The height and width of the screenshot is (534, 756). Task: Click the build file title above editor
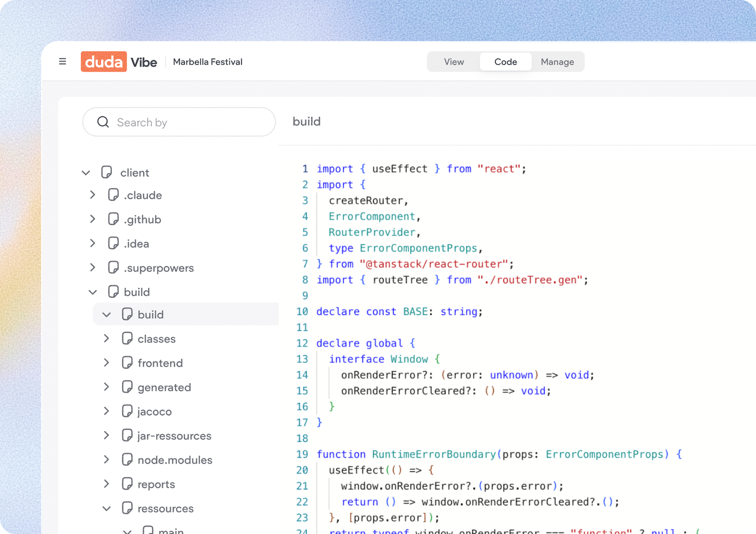306,121
